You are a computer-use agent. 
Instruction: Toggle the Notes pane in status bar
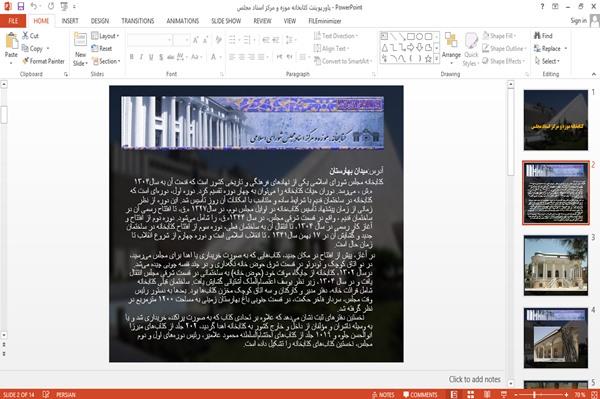click(383, 395)
